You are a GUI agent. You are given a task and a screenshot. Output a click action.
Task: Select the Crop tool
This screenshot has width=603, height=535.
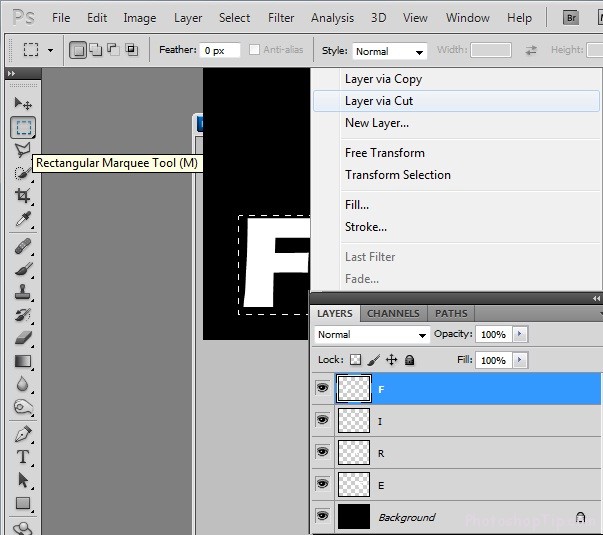coord(22,196)
